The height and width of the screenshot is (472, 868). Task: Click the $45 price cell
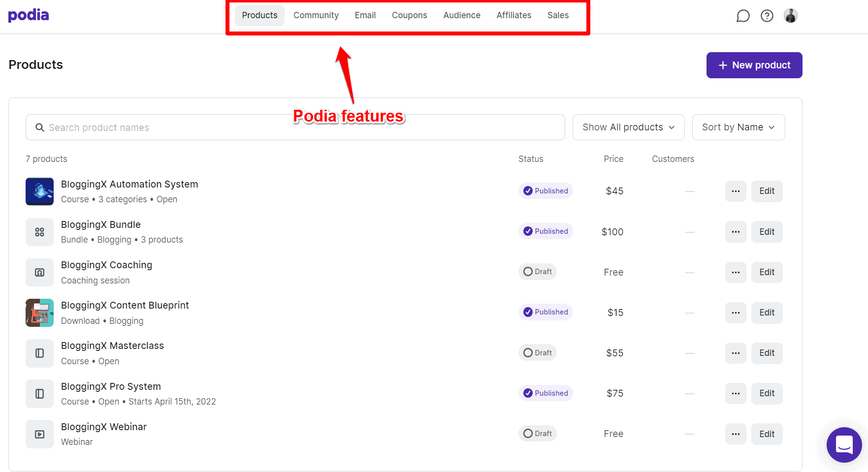[x=614, y=191]
